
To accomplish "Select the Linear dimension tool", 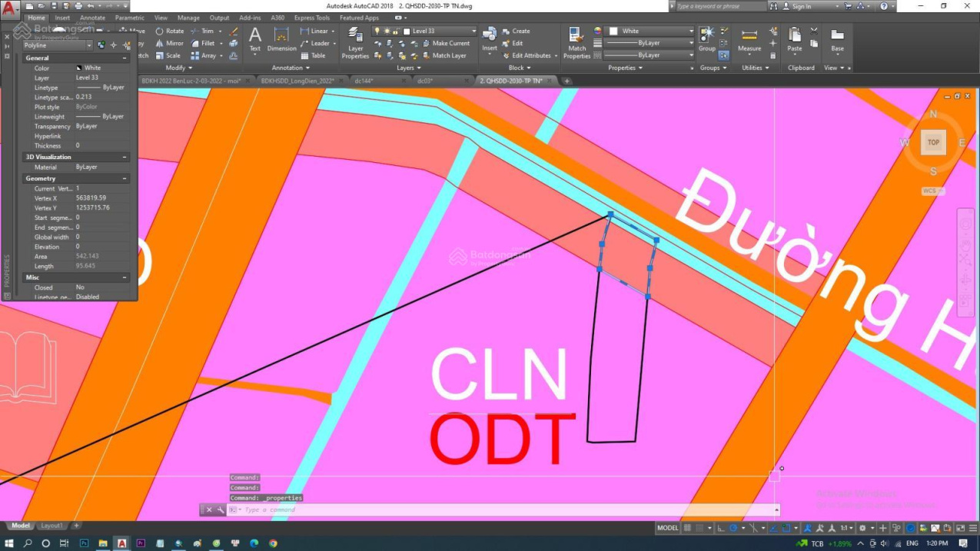I will [x=314, y=32].
